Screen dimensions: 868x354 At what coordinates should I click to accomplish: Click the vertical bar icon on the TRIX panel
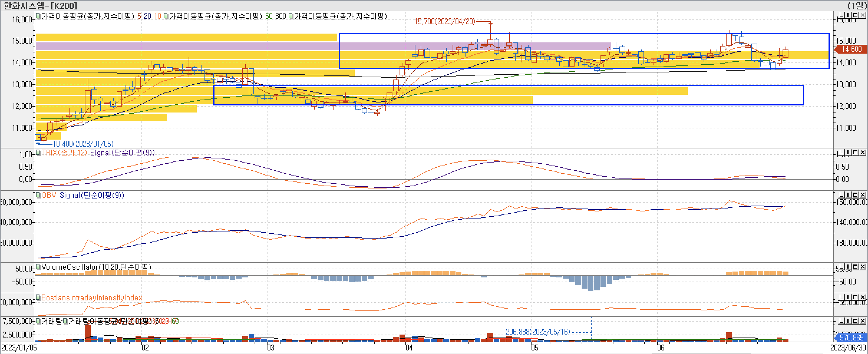coord(848,153)
